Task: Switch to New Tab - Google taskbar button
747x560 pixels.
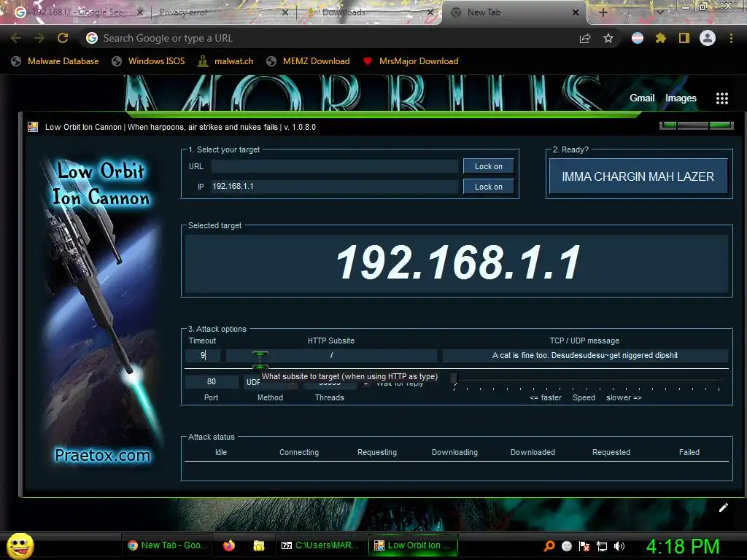Action: (168, 545)
